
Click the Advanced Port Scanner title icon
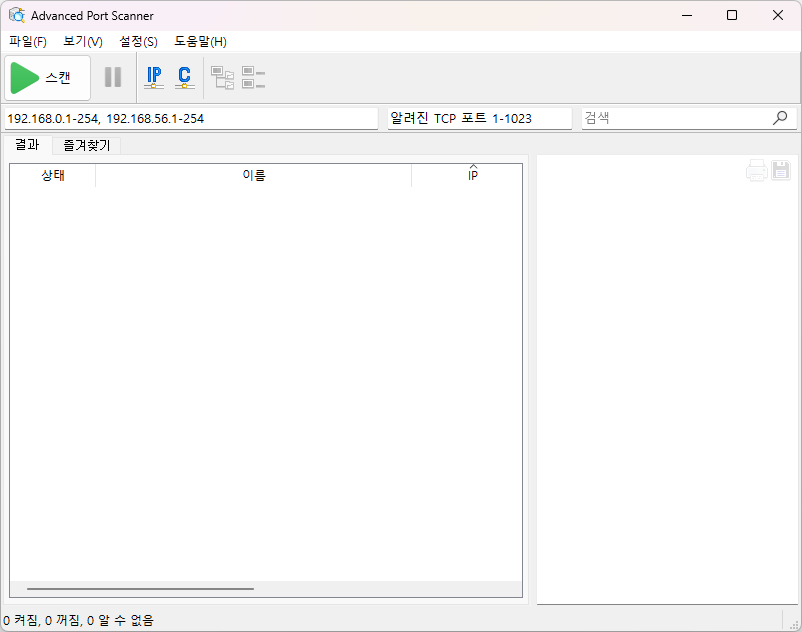(16, 15)
